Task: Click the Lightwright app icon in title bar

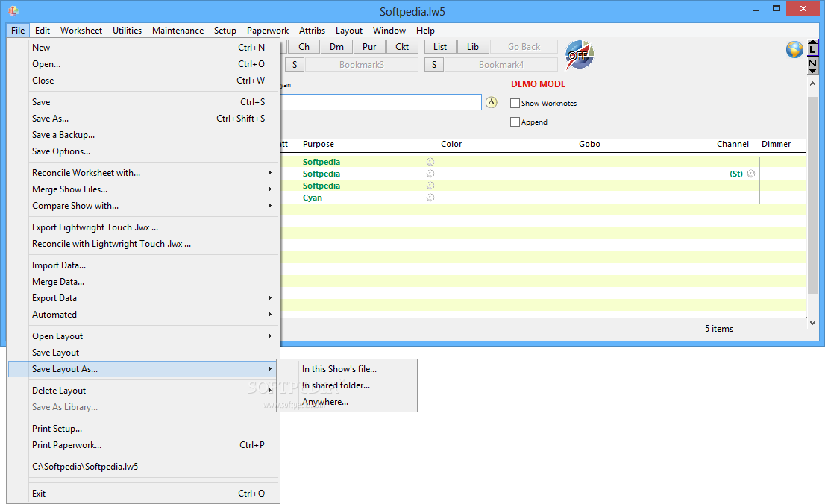Action: point(13,10)
